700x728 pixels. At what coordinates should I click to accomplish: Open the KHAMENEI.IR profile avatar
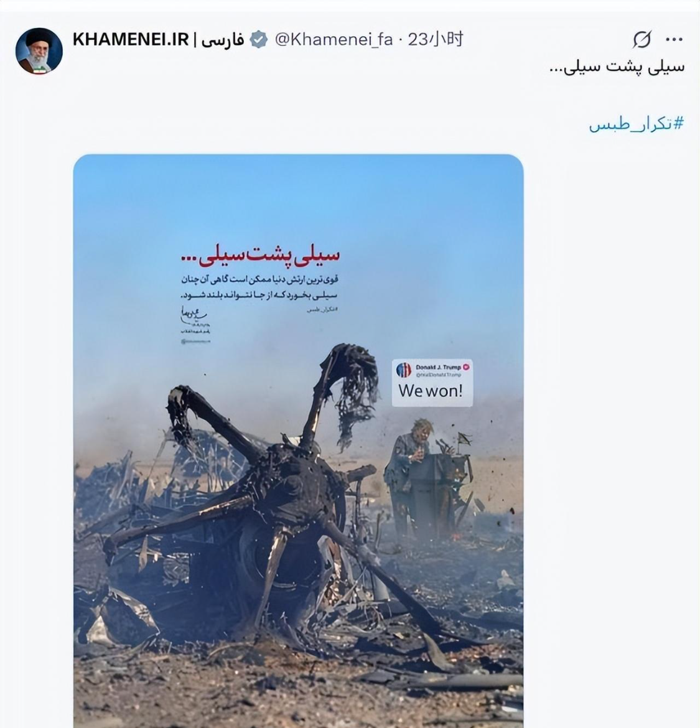(39, 51)
